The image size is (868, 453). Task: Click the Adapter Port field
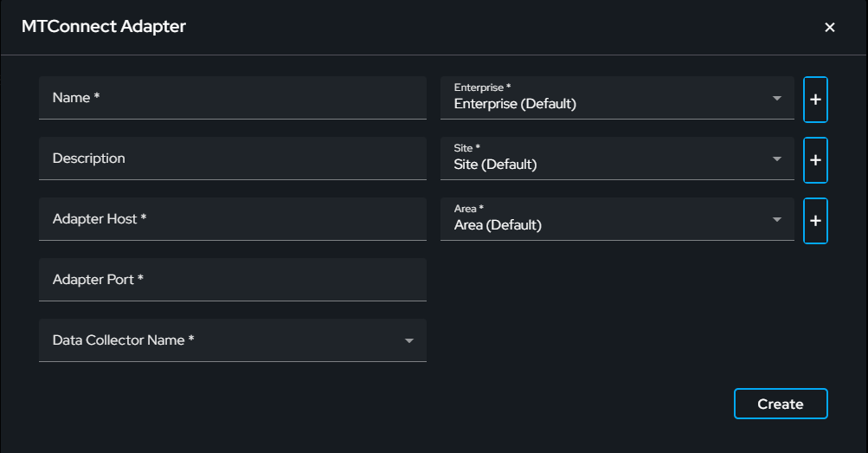[x=233, y=280]
